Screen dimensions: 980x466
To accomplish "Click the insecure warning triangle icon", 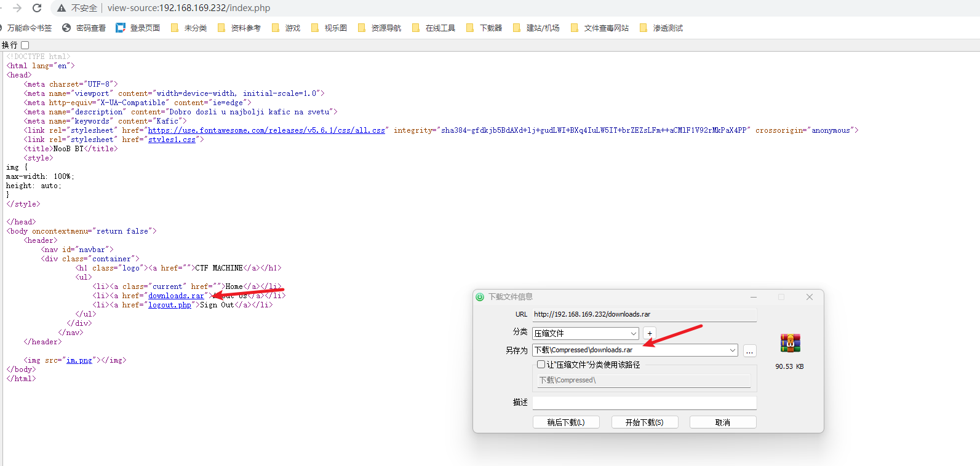I will point(62,8).
